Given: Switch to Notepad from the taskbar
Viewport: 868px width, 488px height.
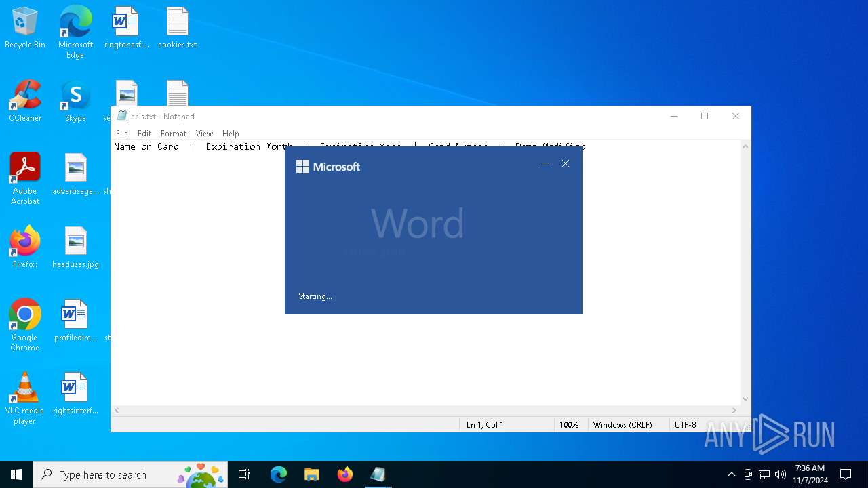Looking at the screenshot, I should click(378, 474).
